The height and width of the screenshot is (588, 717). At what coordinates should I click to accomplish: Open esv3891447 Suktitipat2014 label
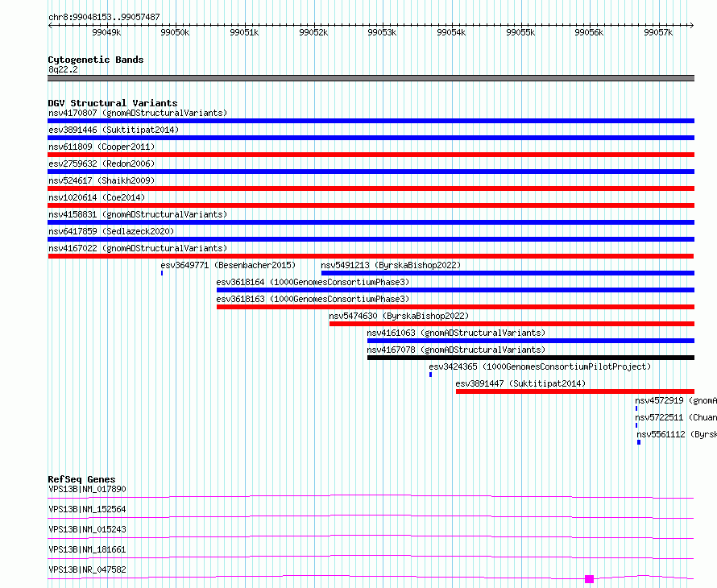pyautogui.click(x=520, y=383)
